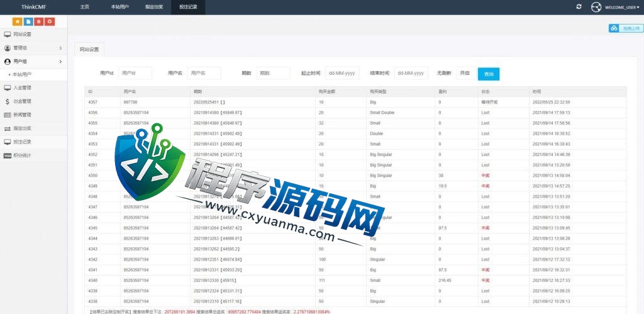644x314 pixels.
Task: Select the 网站设置 content tab
Action: coord(89,49)
